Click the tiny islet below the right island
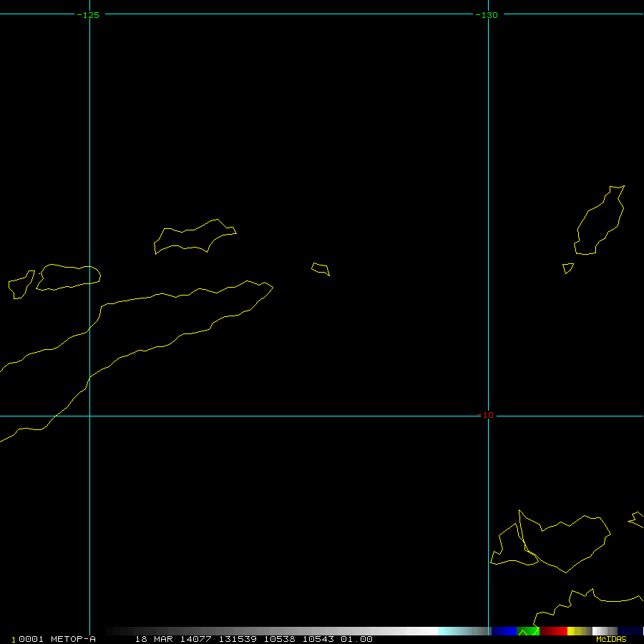Image resolution: width=644 pixels, height=644 pixels. [x=567, y=268]
